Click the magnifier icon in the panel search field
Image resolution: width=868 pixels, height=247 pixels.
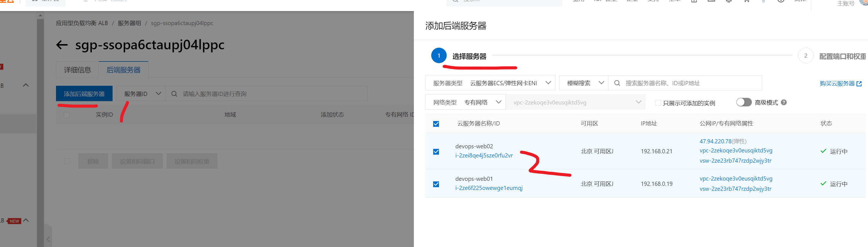click(617, 83)
